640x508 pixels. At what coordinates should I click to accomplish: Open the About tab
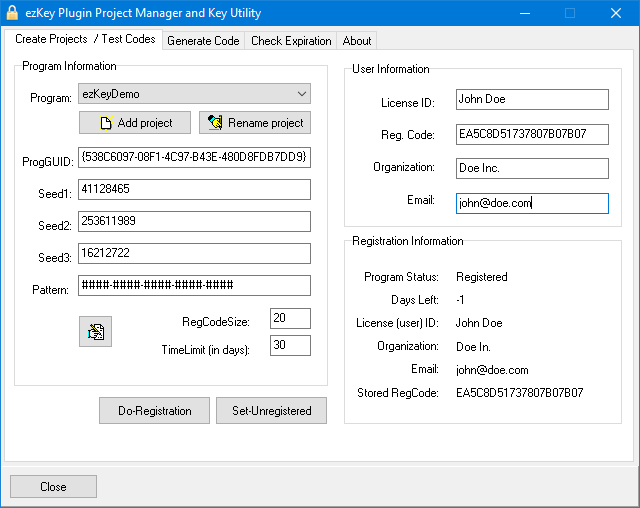pyautogui.click(x=357, y=41)
